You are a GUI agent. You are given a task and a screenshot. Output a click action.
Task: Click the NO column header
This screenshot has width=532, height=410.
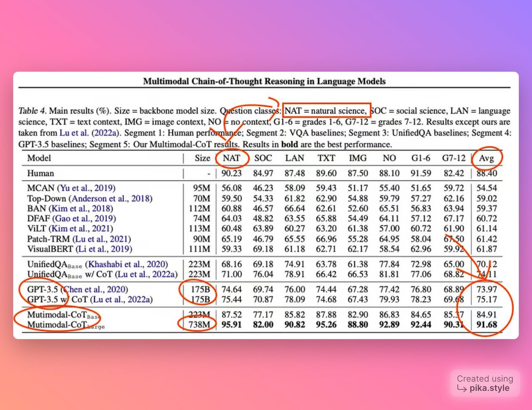tap(389, 158)
